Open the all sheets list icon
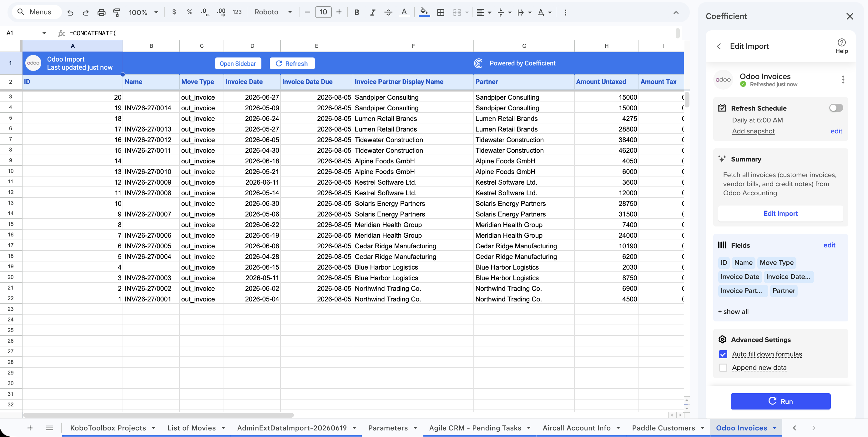The height and width of the screenshot is (437, 868). (49, 428)
